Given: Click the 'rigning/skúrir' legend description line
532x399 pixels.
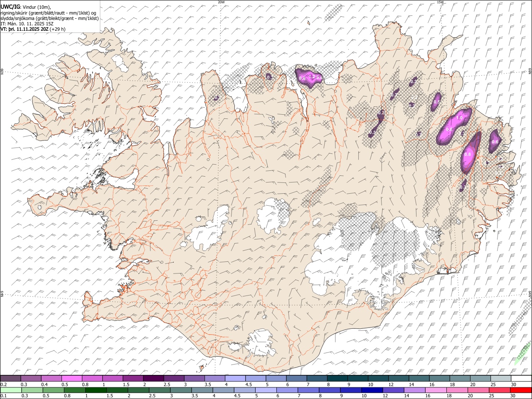Looking at the screenshot, I should tap(48, 13).
